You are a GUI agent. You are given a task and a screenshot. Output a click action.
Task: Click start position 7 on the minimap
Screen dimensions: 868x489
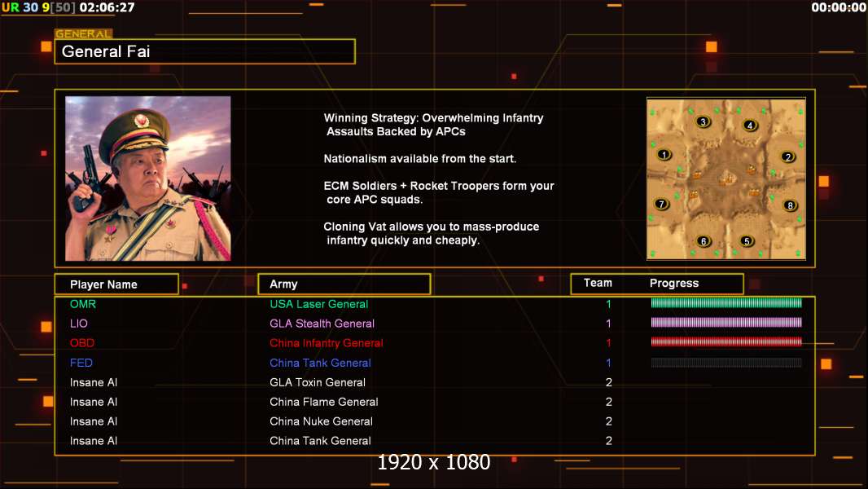tap(661, 204)
